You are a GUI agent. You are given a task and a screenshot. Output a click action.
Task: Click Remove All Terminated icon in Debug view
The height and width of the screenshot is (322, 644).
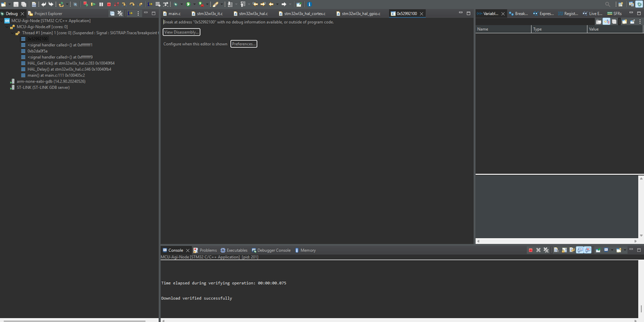point(120,14)
